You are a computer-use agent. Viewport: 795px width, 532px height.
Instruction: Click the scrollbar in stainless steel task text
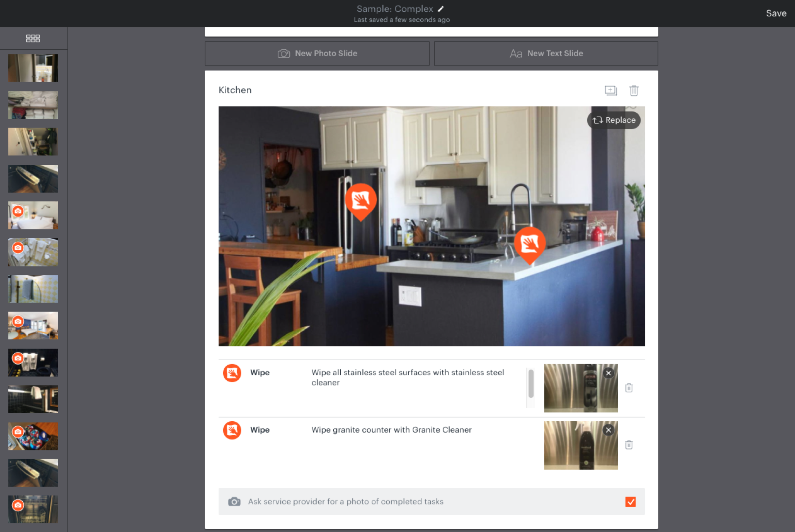tap(531, 384)
